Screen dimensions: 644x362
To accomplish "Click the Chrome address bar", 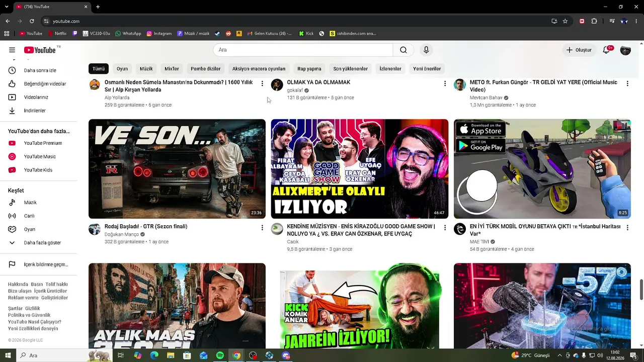I will [x=297, y=21].
